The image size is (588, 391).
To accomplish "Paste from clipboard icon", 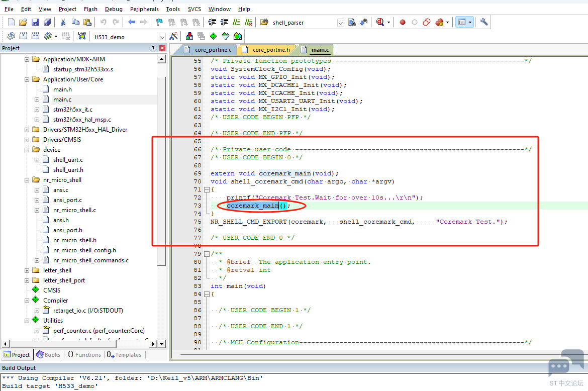I will pos(87,22).
